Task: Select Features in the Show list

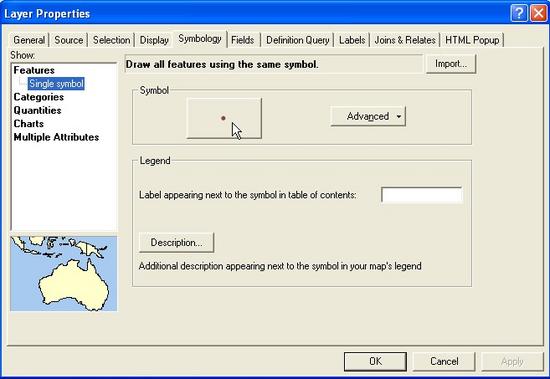Action: click(34, 70)
